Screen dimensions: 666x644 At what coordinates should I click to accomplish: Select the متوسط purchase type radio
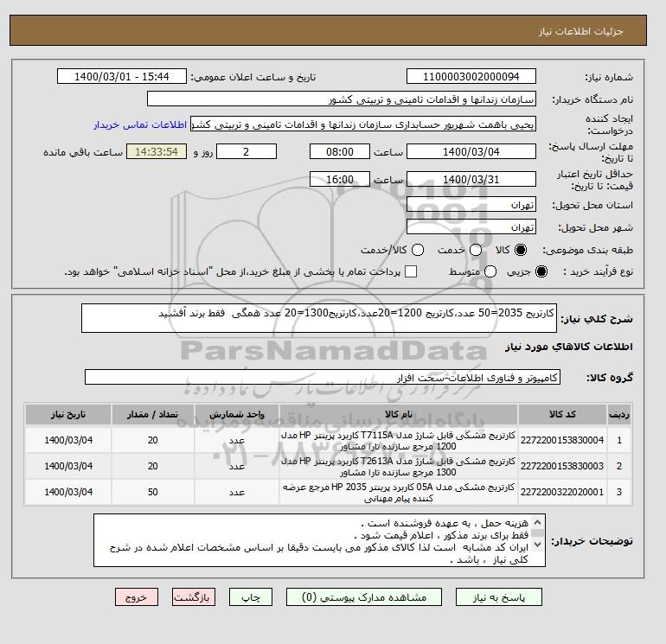(x=490, y=271)
